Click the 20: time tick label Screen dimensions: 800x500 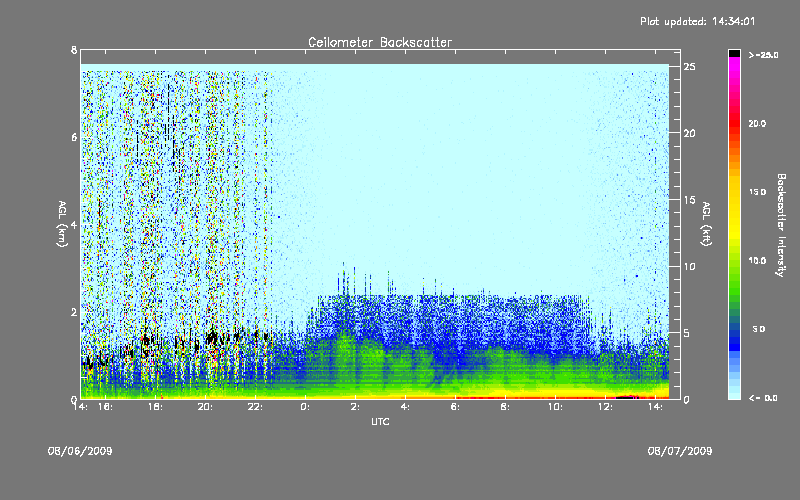[205, 407]
